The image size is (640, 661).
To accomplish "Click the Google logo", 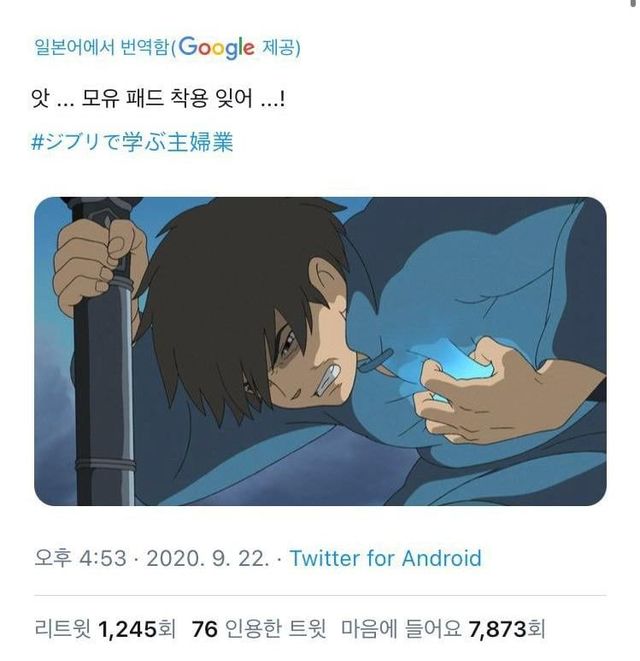I will pos(217,47).
